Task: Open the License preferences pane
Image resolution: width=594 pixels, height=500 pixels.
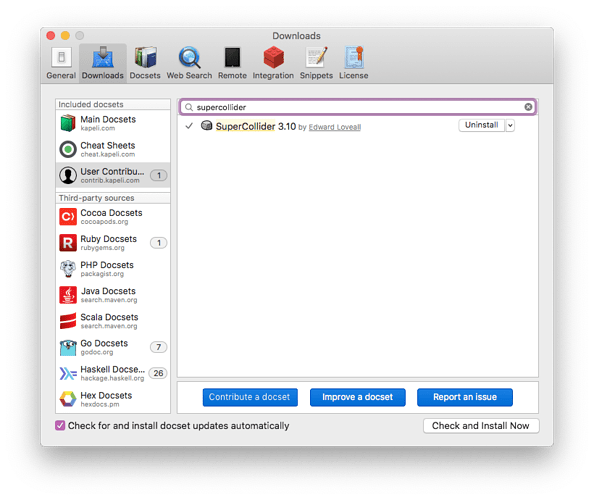Action: pyautogui.click(x=353, y=63)
